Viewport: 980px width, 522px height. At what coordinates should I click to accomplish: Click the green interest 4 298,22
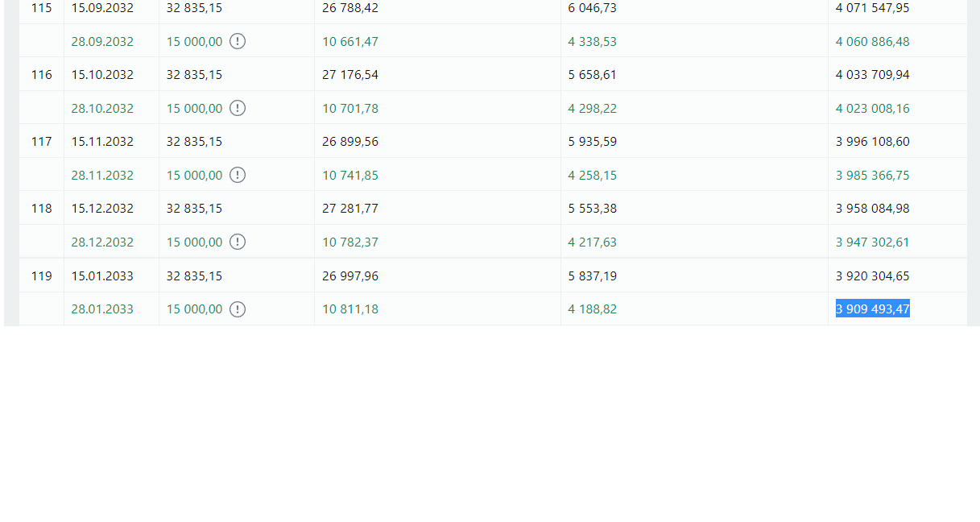(593, 108)
